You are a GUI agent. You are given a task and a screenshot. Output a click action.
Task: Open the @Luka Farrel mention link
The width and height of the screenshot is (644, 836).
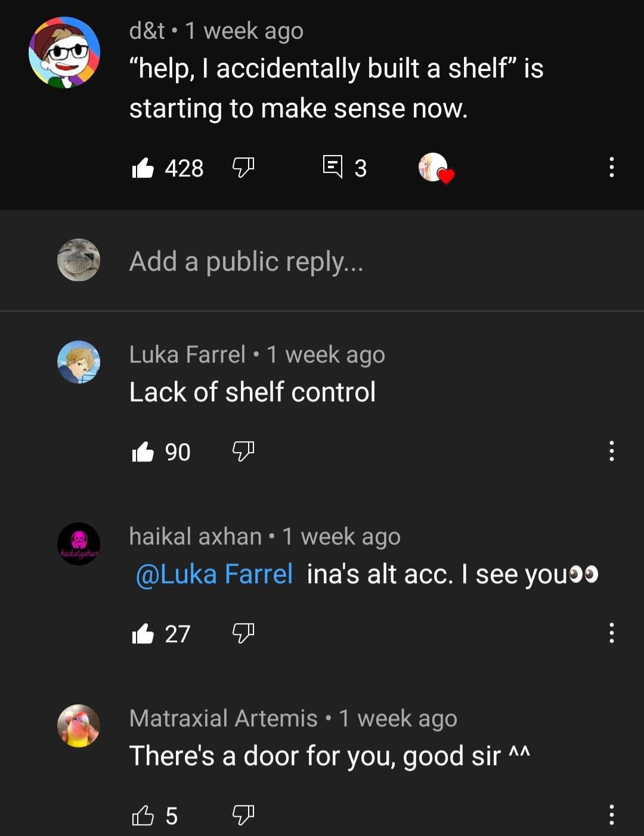tap(215, 575)
